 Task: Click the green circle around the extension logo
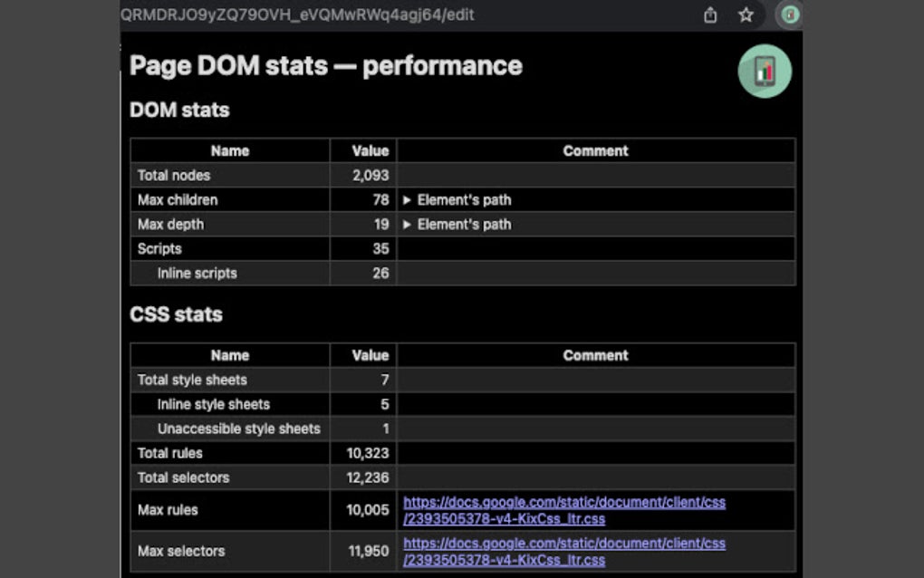(x=764, y=71)
